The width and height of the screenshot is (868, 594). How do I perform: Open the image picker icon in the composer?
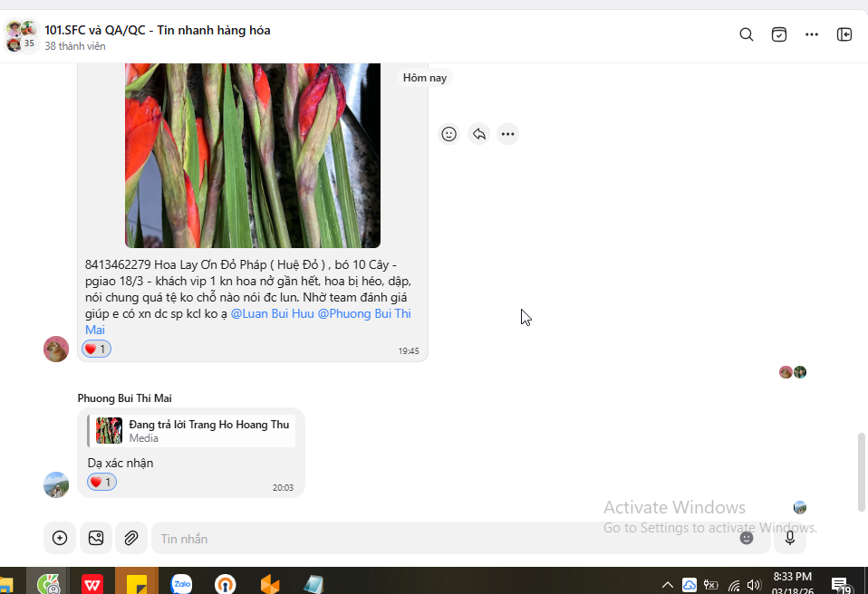(x=96, y=538)
